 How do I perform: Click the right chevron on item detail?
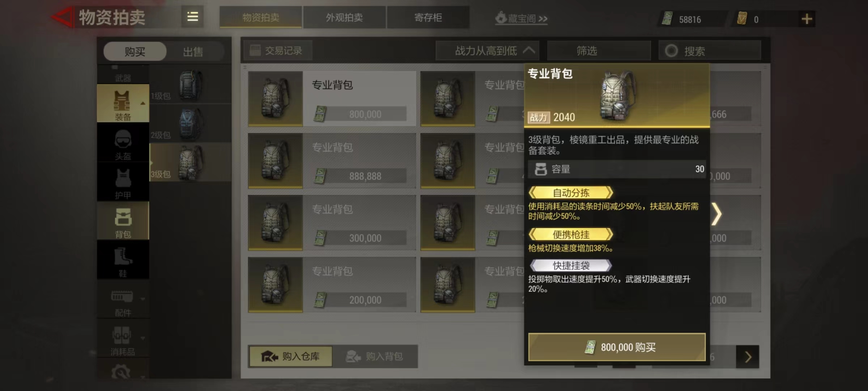[717, 214]
